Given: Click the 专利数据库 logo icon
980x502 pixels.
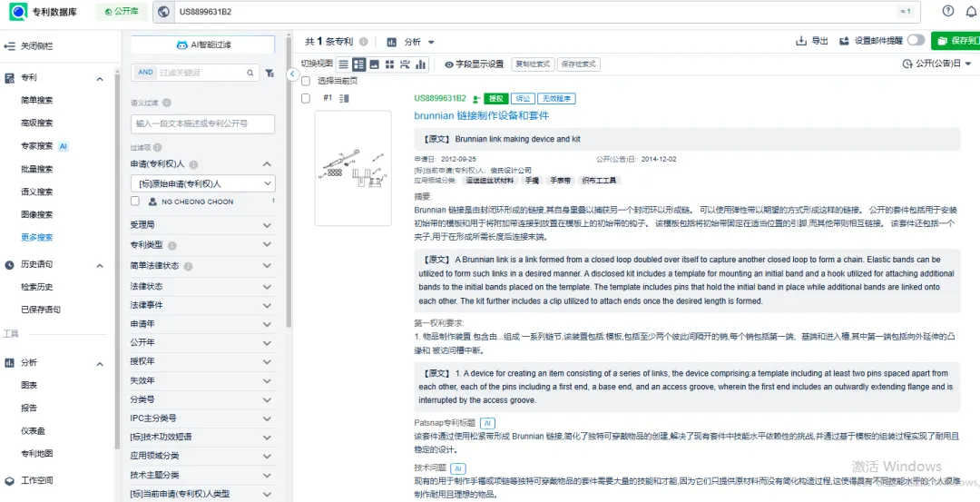Looking at the screenshot, I should 19,11.
